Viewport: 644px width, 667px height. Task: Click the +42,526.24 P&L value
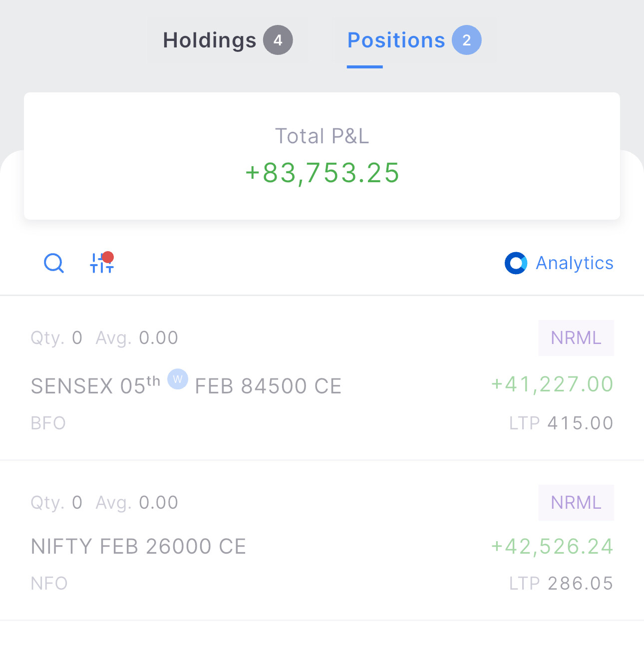point(552,547)
